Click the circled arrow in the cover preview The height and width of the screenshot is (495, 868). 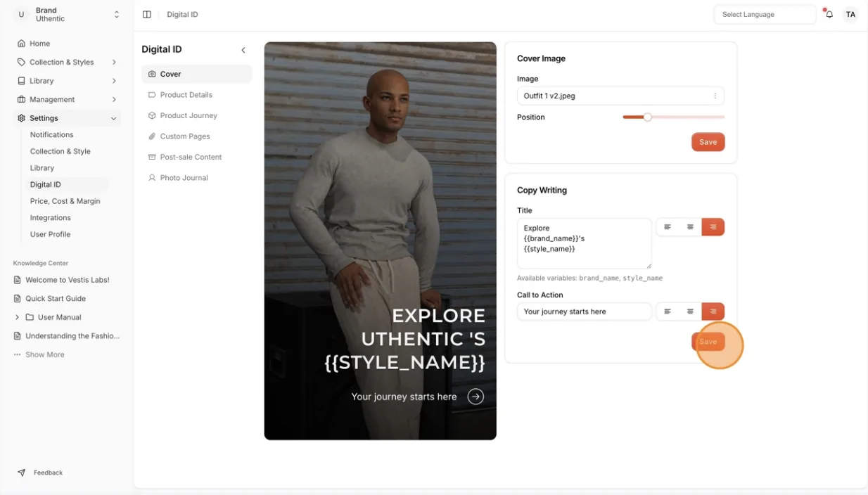coord(476,397)
